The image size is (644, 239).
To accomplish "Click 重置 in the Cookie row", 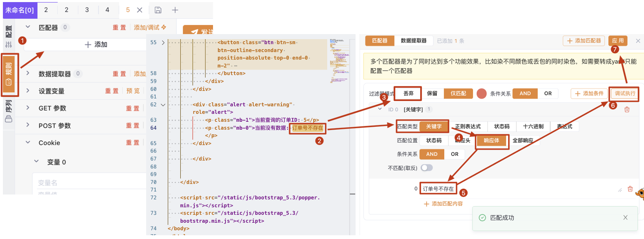I will (x=132, y=143).
